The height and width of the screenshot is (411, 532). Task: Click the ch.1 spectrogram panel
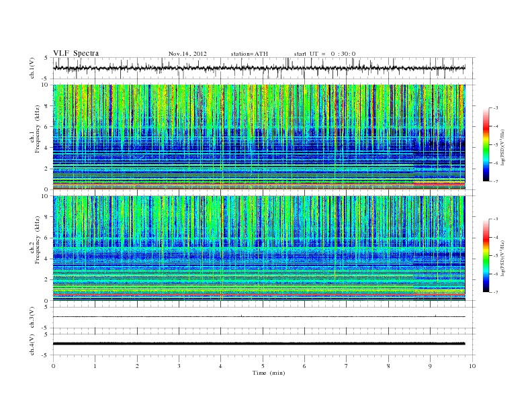coord(259,137)
